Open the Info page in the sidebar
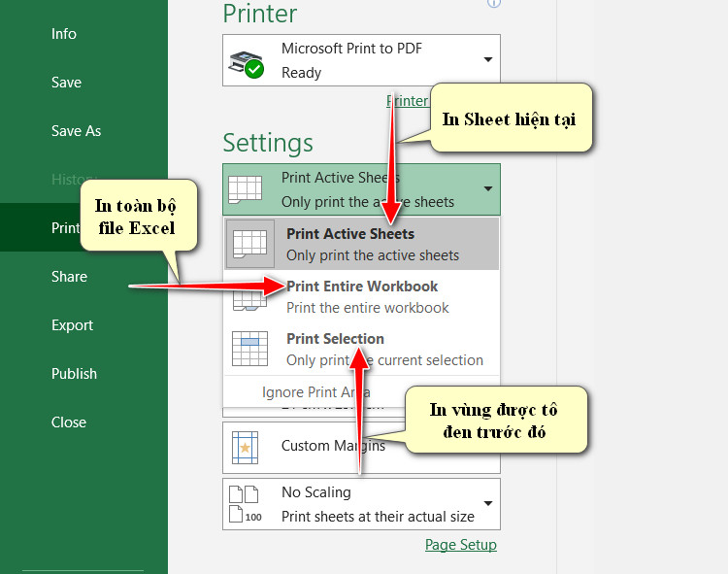728x574 pixels. (64, 34)
